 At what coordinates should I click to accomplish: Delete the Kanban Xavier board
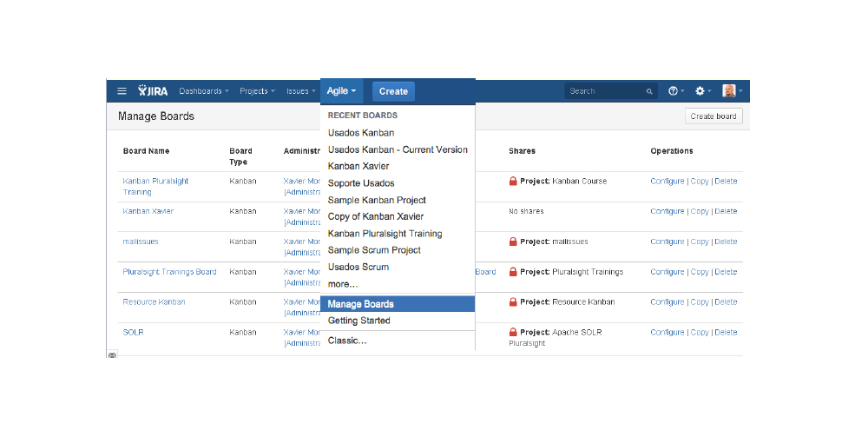click(726, 211)
